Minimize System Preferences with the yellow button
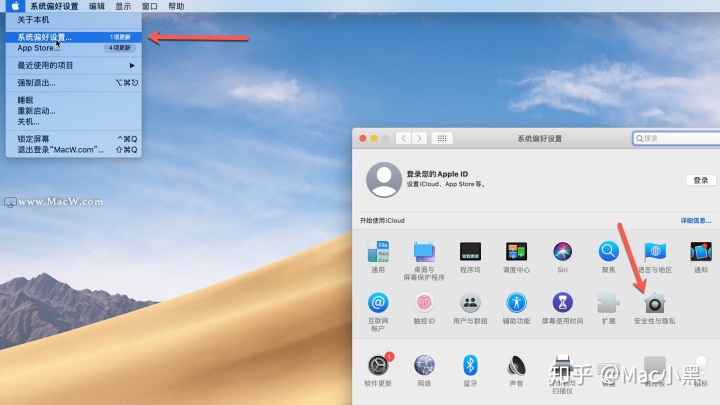The image size is (720, 405). [374, 138]
